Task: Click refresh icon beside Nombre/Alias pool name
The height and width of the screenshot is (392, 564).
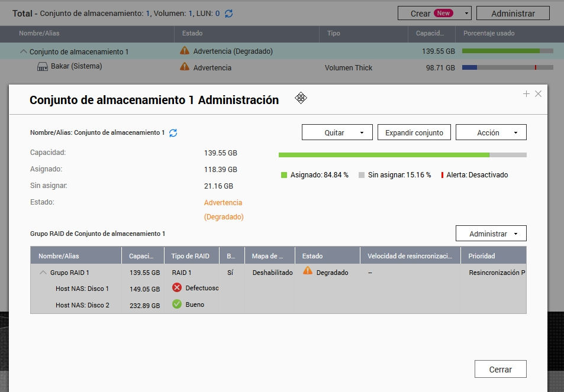Action: pyautogui.click(x=173, y=133)
